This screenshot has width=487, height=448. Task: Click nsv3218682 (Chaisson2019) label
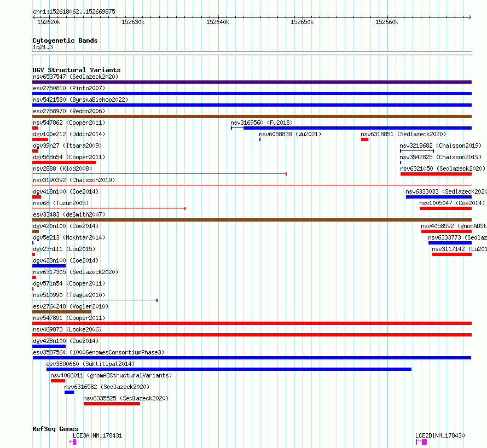coord(440,146)
